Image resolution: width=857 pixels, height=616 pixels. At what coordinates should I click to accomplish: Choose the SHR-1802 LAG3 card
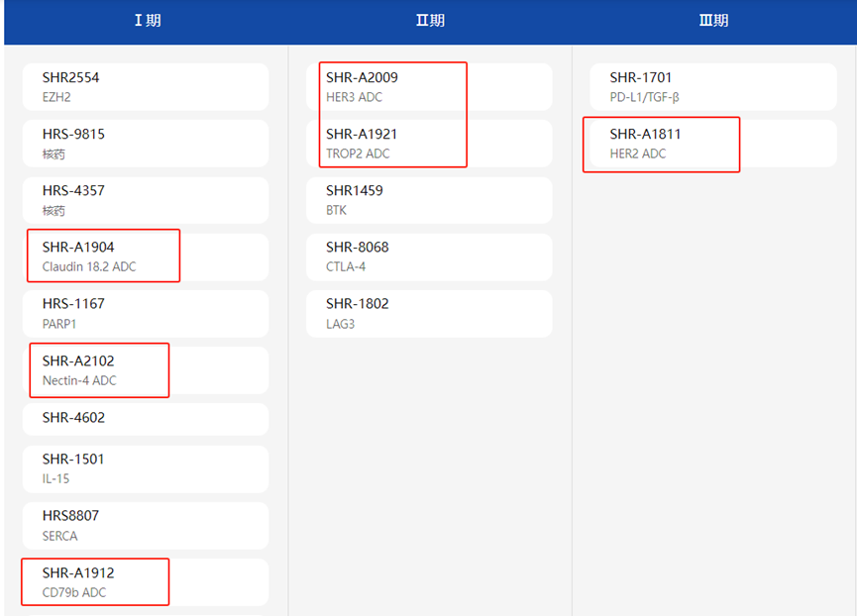point(429,314)
